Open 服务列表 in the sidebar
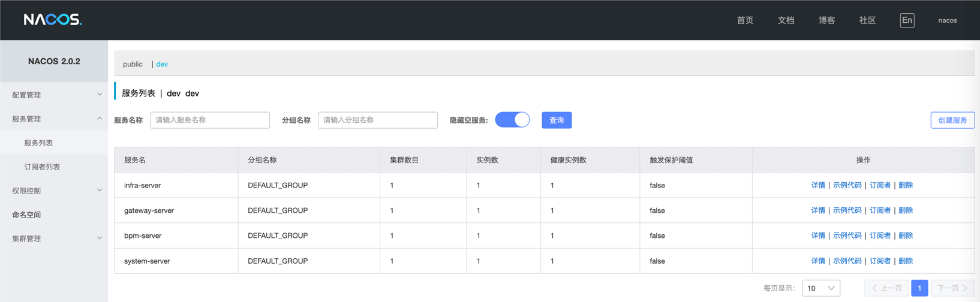 click(x=38, y=143)
